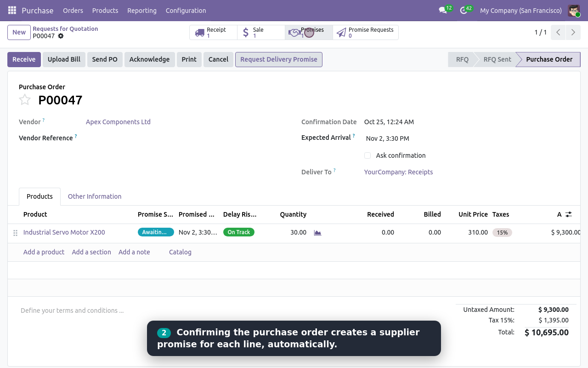588x368 pixels.
Task: Click the Acknowledge button
Action: (x=149, y=59)
